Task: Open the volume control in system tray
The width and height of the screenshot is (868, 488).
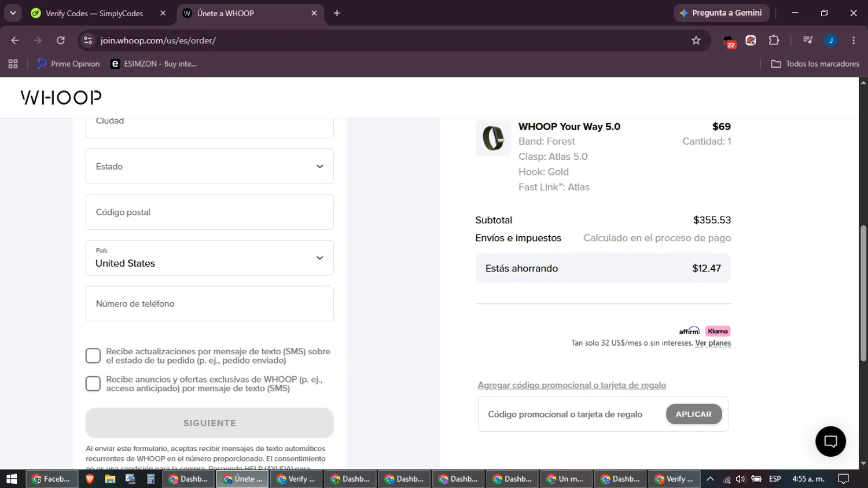Action: click(x=741, y=479)
